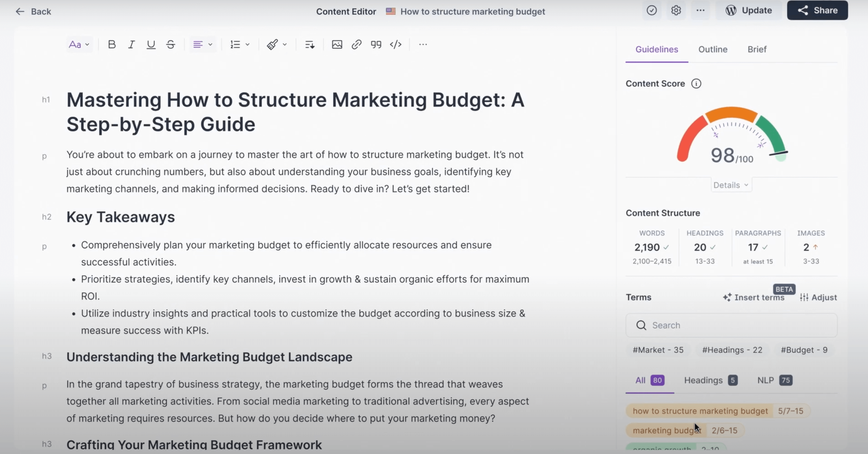
Task: Toggle bold formatting
Action: coord(111,44)
